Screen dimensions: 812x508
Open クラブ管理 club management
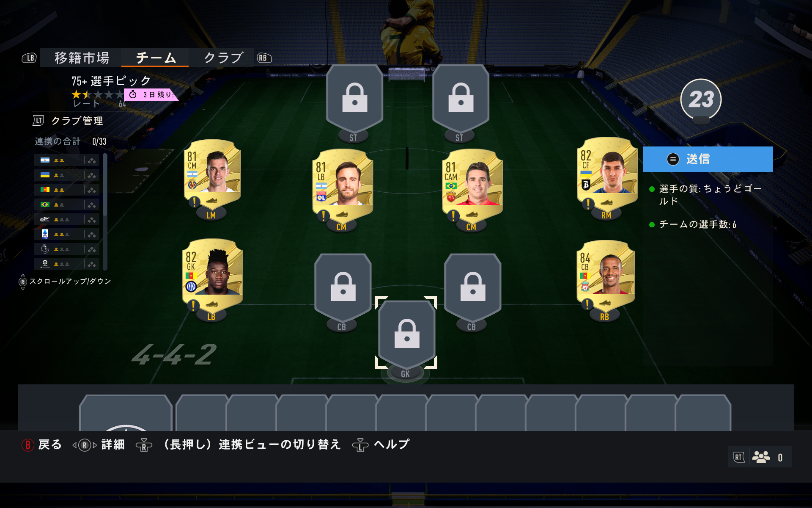pos(68,121)
